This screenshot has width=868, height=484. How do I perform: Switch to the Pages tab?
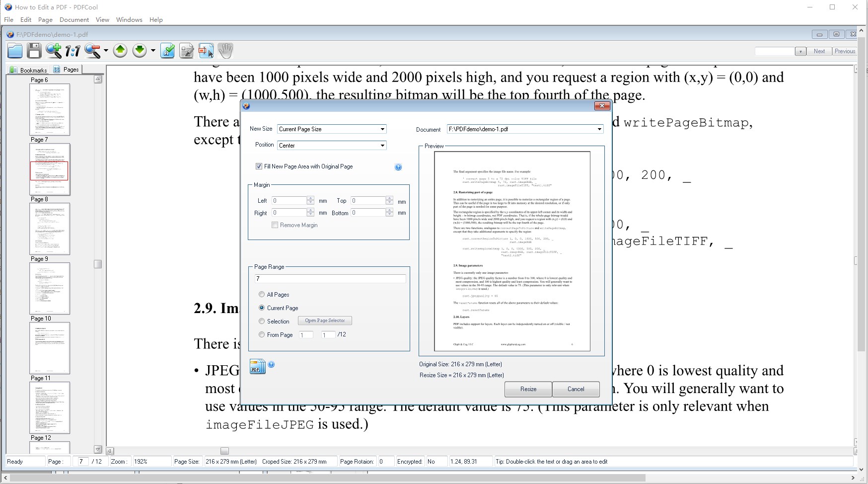pyautogui.click(x=66, y=70)
